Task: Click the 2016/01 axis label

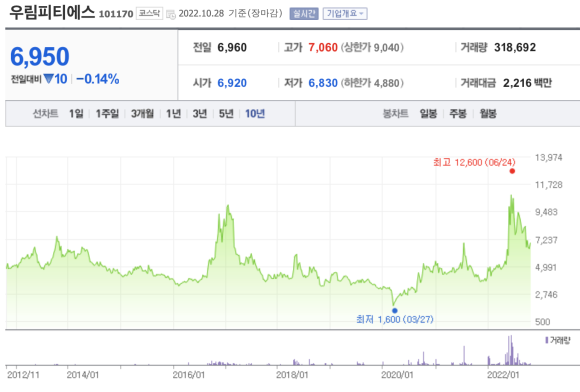Action: click(x=189, y=375)
